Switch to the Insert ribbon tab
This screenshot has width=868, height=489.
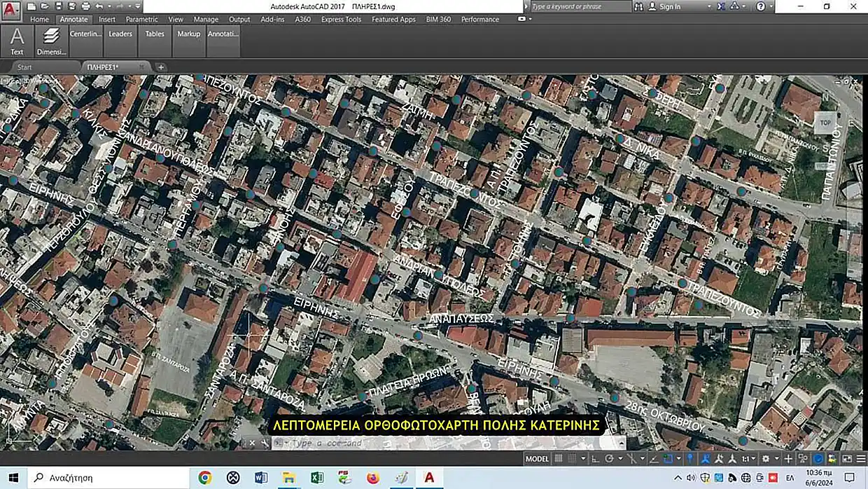pos(107,20)
